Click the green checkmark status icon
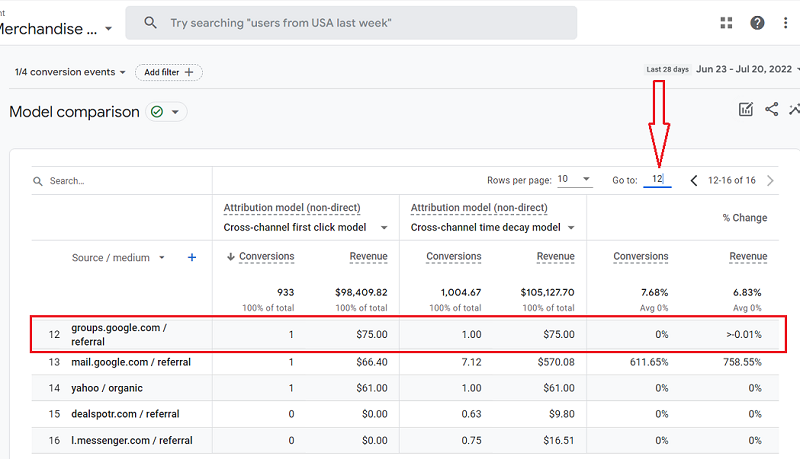 [x=157, y=112]
